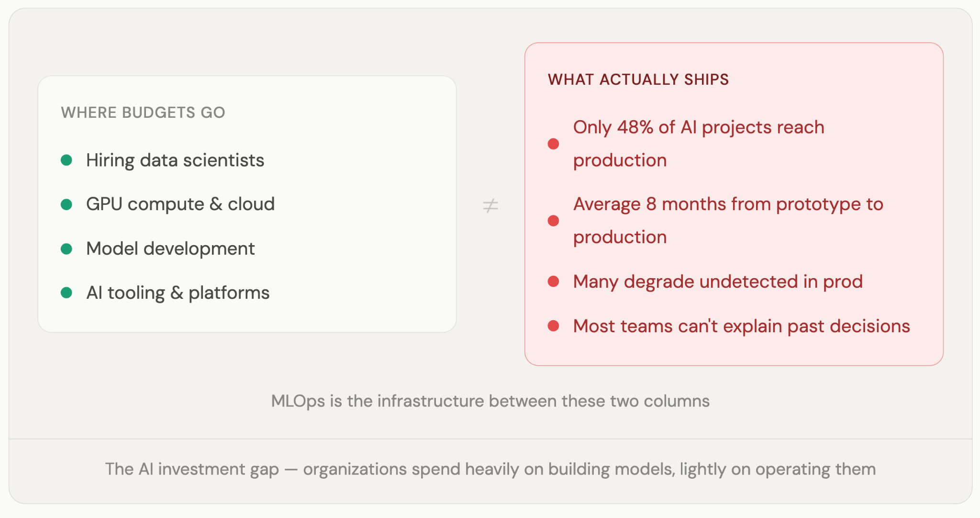Viewport: 980px width, 518px height.
Task: Select red dot beside Average 8 months item
Action: [x=553, y=221]
